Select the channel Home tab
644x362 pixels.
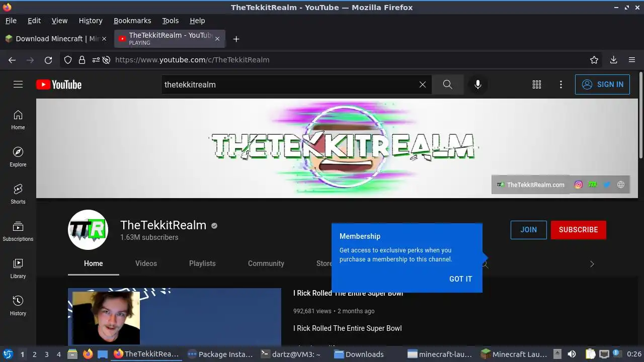(x=93, y=263)
